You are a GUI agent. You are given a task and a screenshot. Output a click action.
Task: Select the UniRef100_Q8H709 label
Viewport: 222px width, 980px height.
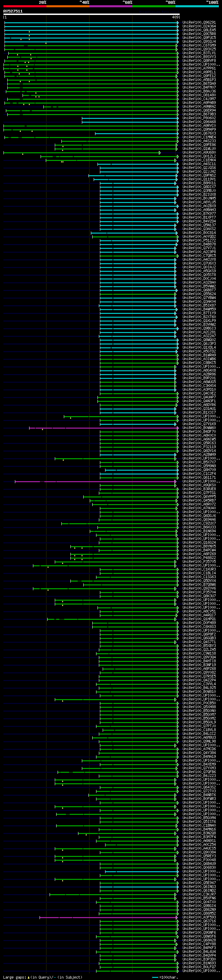pos(199,469)
